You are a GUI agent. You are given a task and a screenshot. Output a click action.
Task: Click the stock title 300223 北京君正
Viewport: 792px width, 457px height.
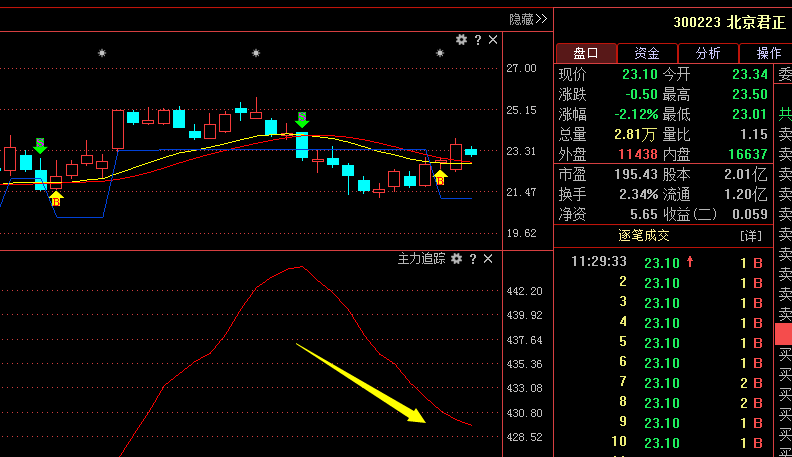[728, 21]
